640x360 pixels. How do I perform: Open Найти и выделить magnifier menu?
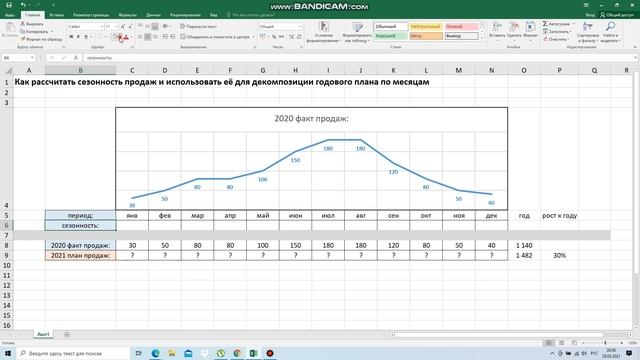[610, 32]
